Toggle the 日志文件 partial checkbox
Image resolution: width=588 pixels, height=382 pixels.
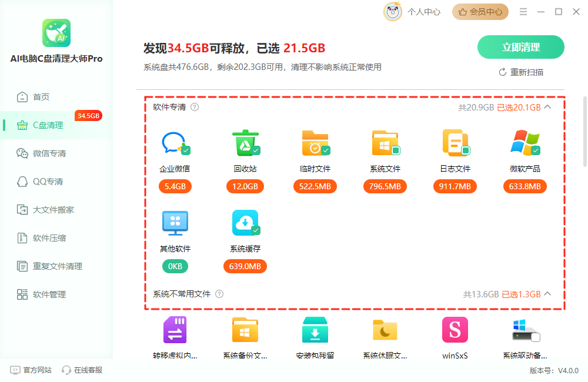tap(465, 150)
